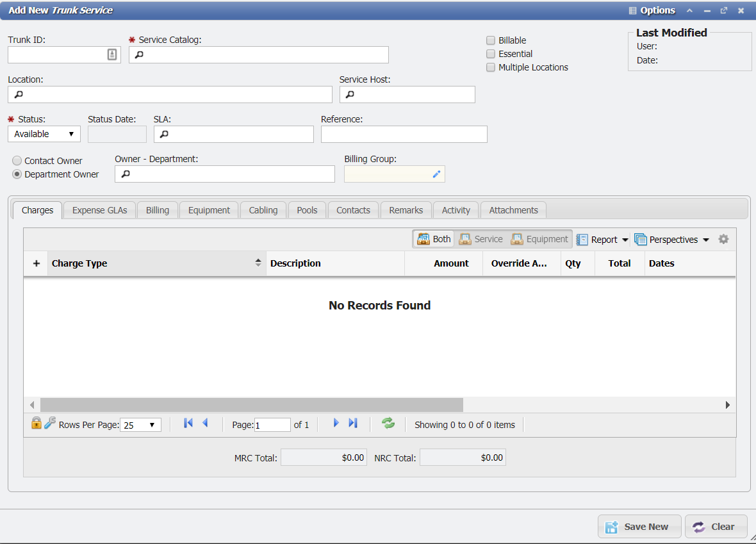Click the Save New button

pos(637,527)
